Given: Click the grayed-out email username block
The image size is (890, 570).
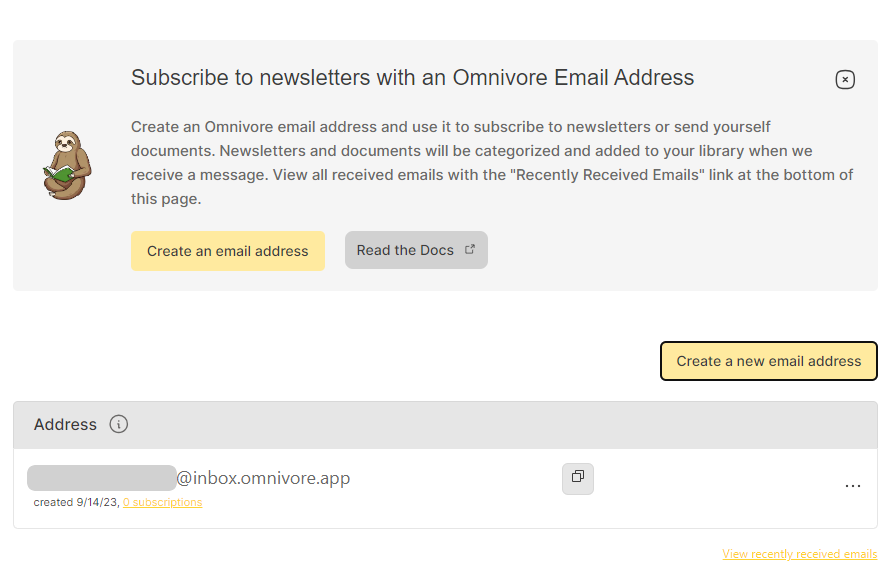Looking at the screenshot, I should click(102, 478).
